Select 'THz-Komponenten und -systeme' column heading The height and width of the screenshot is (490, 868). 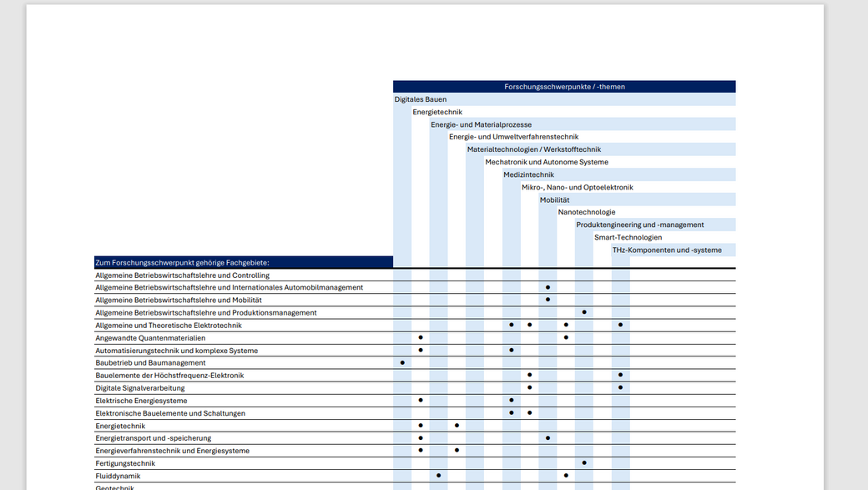[667, 250]
